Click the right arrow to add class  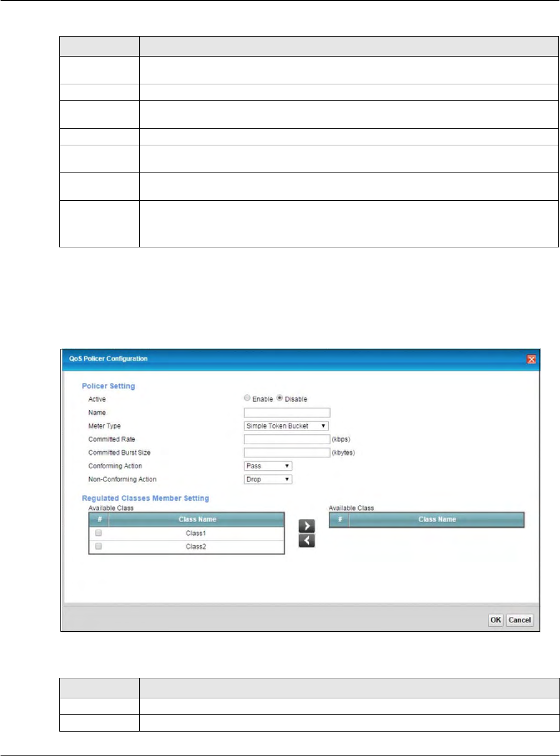(x=307, y=526)
